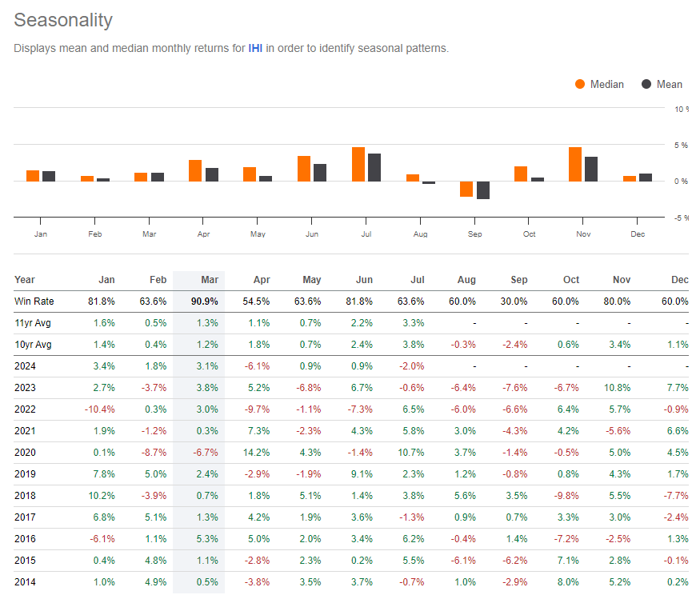Select the 2024 row label
The width and height of the screenshot is (700, 603).
point(26,366)
